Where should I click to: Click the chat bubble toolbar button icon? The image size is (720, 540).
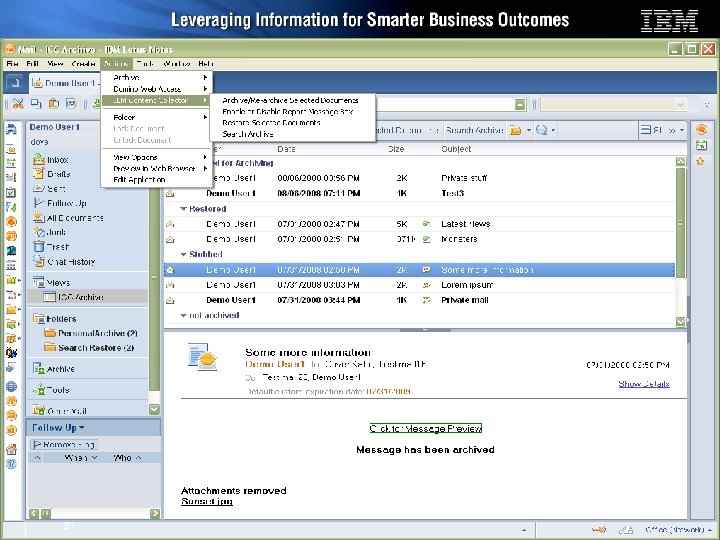tap(541, 130)
